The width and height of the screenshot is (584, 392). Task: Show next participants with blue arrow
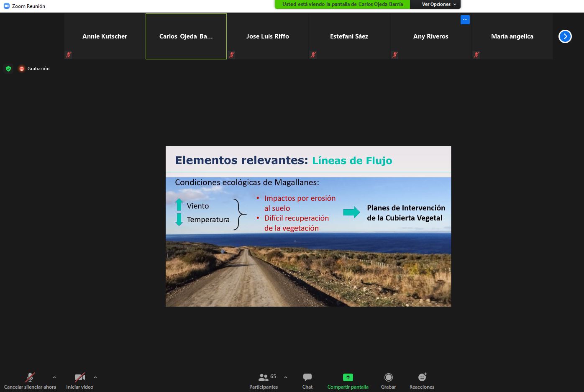565,36
